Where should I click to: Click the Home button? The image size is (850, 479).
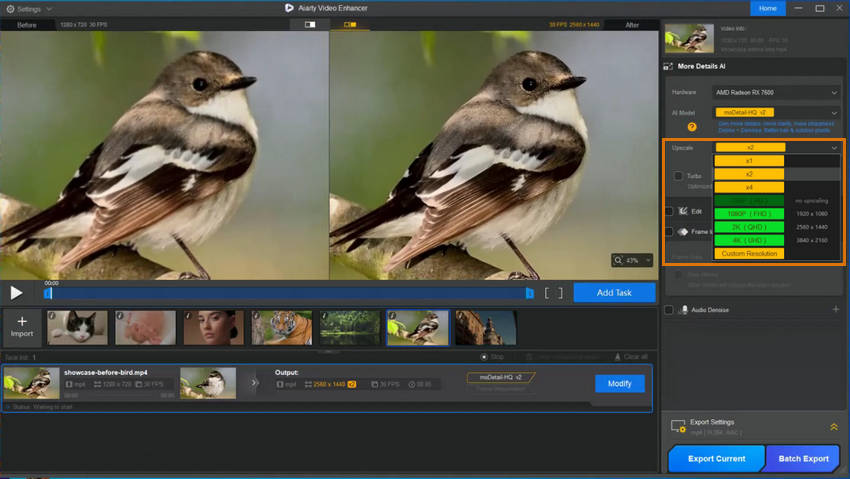pos(768,8)
